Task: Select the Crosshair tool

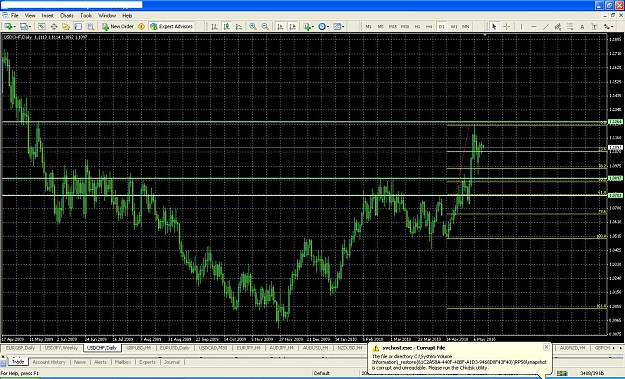Action: (x=506, y=26)
